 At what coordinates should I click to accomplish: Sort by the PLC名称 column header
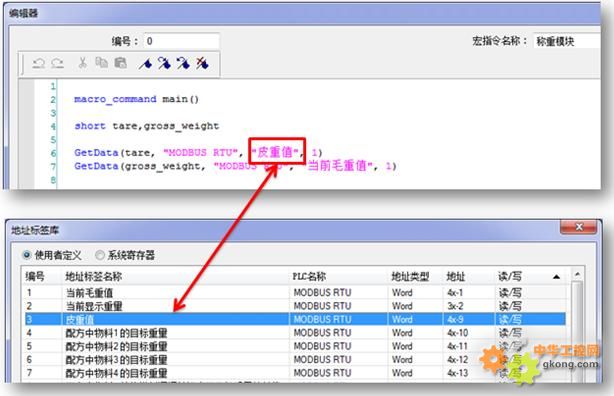click(338, 277)
